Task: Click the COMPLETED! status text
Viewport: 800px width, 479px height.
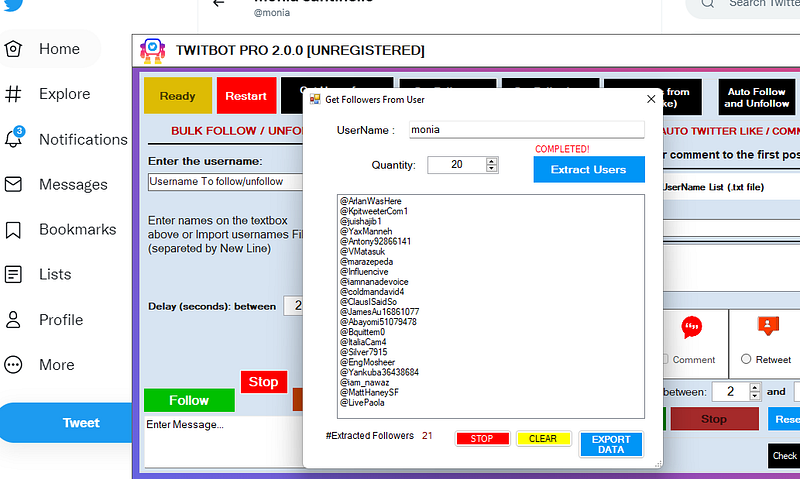Action: [x=562, y=149]
